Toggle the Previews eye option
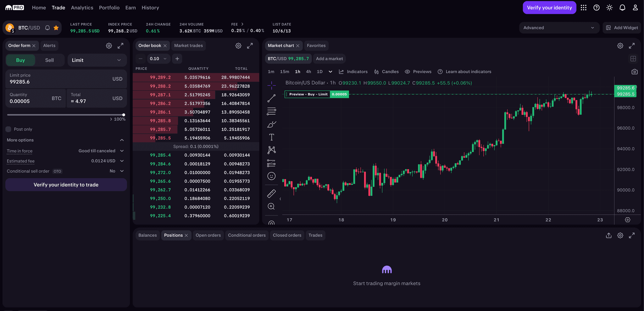The image size is (644, 311). click(x=418, y=72)
